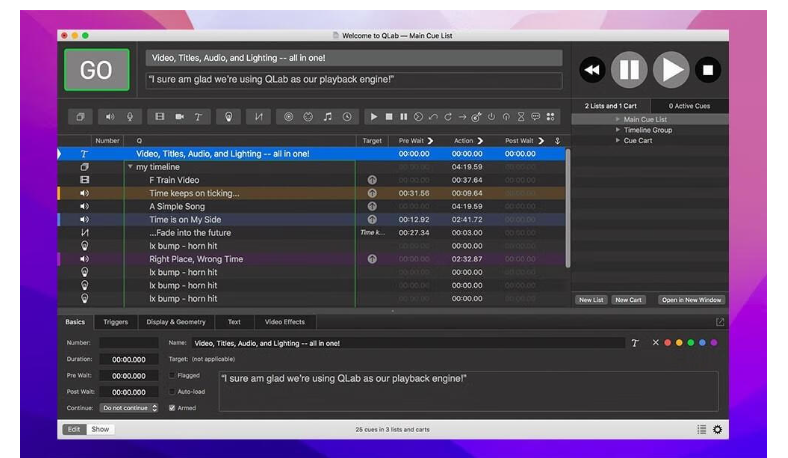Viewport: 788px width, 458px height.
Task: Add a Video cue with the filmstrip icon
Action: [x=160, y=117]
